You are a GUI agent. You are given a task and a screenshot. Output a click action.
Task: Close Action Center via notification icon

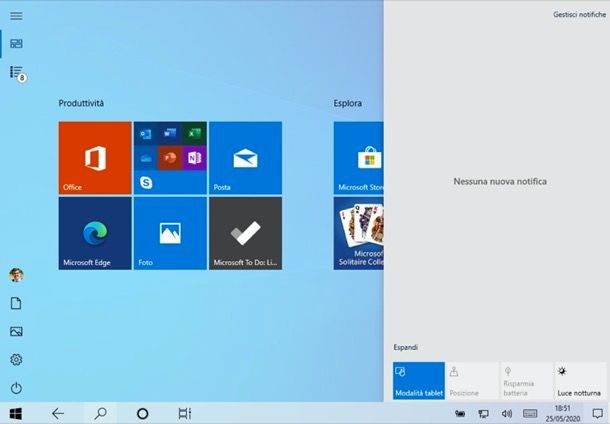597,413
